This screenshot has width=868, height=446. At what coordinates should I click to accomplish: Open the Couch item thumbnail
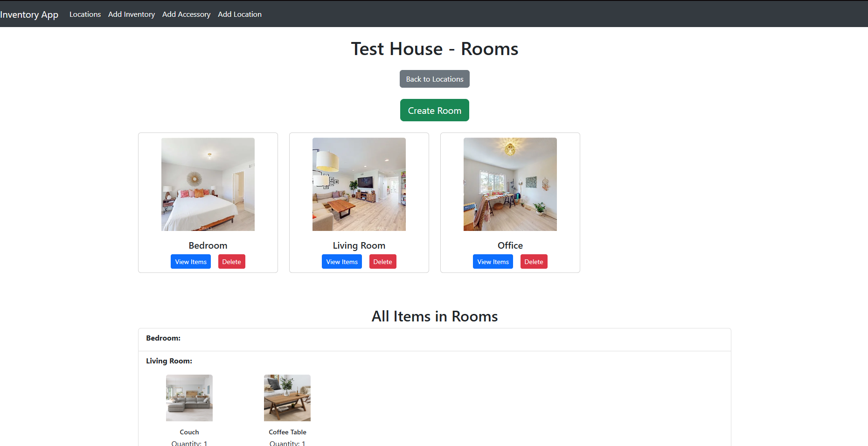pyautogui.click(x=189, y=397)
